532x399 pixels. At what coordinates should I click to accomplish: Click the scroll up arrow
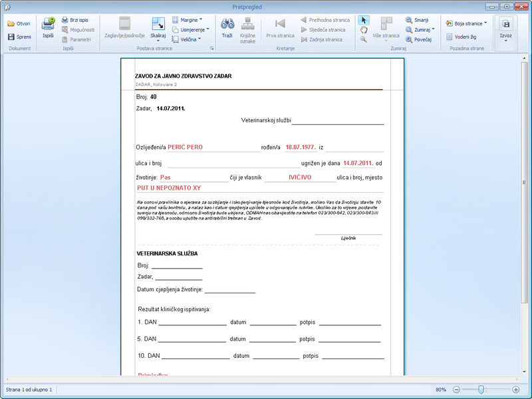524,59
